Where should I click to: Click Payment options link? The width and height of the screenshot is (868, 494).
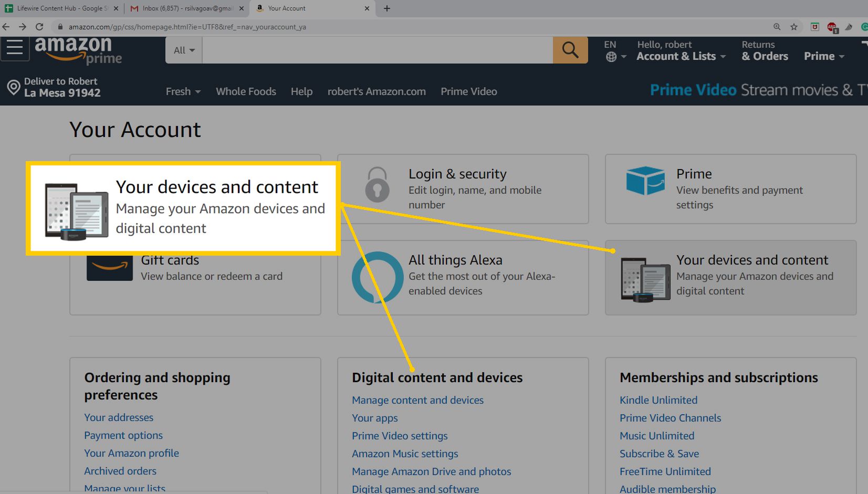[x=123, y=435]
